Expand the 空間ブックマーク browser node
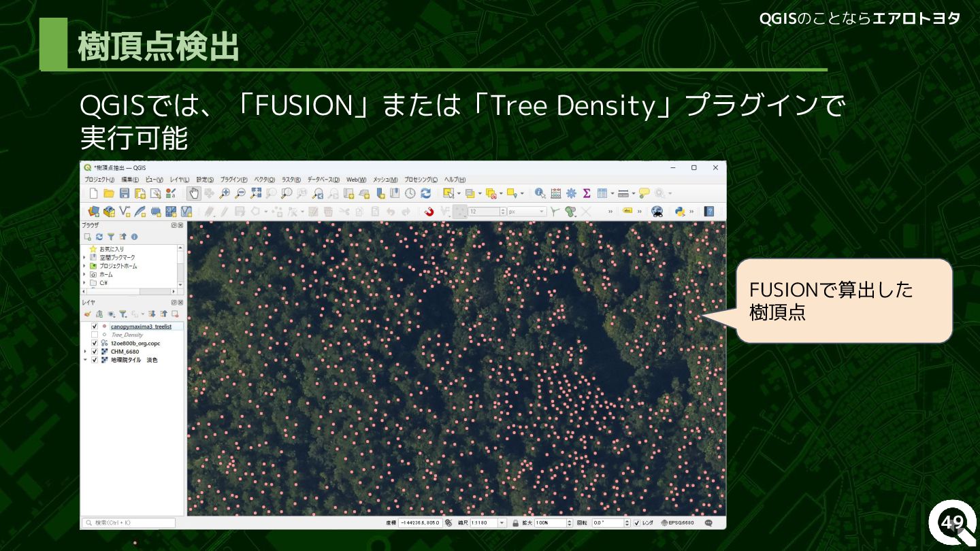Image resolution: width=980 pixels, height=551 pixels. [85, 258]
